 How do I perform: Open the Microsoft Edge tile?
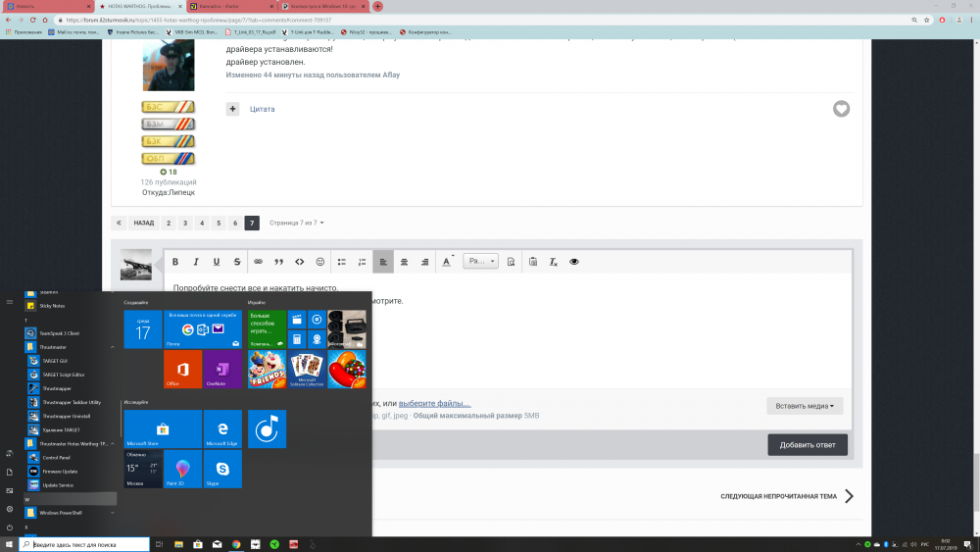coord(222,428)
